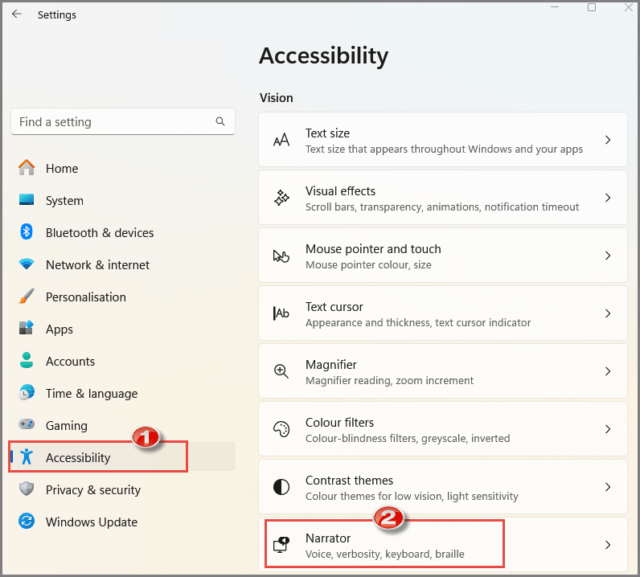Expand the Text cursor chevron arrow
Viewport: 640px width, 577px height.
pos(608,313)
